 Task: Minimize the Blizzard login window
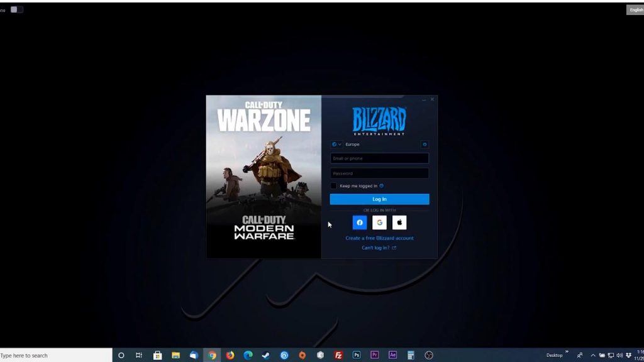(x=424, y=99)
